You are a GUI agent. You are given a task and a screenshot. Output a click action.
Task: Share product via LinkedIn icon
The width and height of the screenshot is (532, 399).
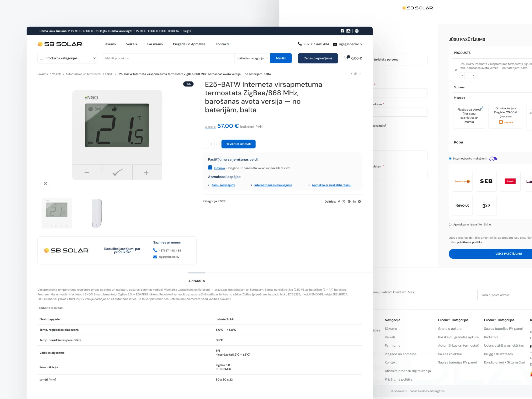354,202
